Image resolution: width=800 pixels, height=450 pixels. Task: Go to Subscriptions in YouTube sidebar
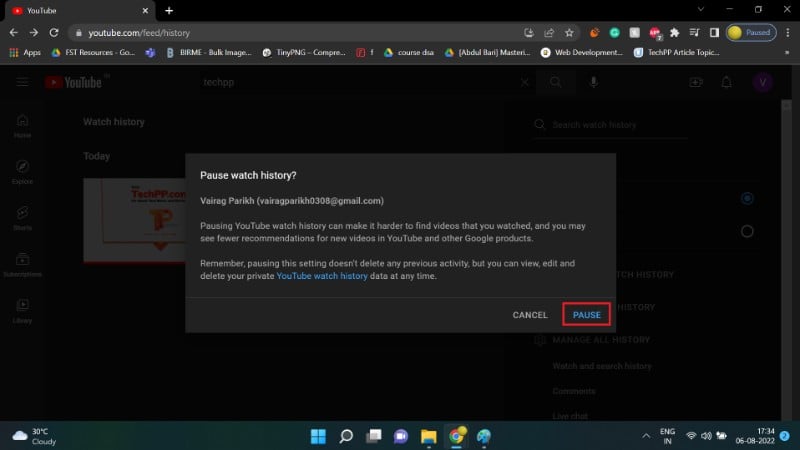[x=22, y=265]
